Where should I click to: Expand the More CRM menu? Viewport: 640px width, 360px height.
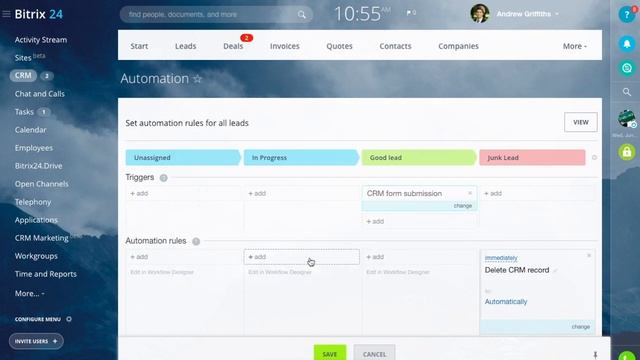pyautogui.click(x=574, y=46)
